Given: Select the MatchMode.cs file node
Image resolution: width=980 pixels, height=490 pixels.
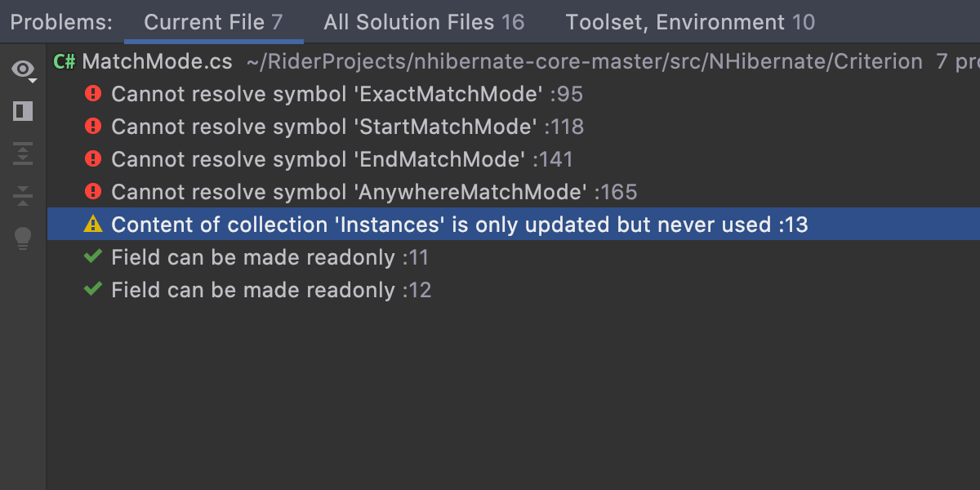Looking at the screenshot, I should tap(157, 62).
